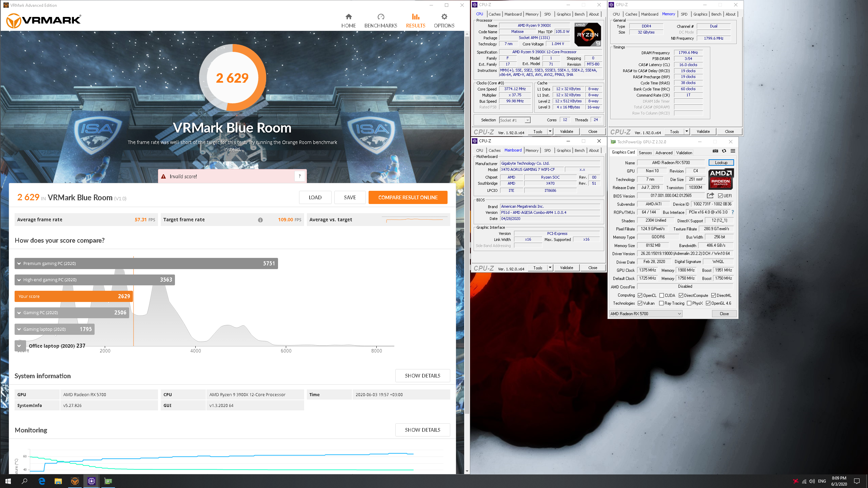The image size is (868, 488).
Task: Click COMPARE RESULT ONLINE button
Action: pyautogui.click(x=408, y=198)
